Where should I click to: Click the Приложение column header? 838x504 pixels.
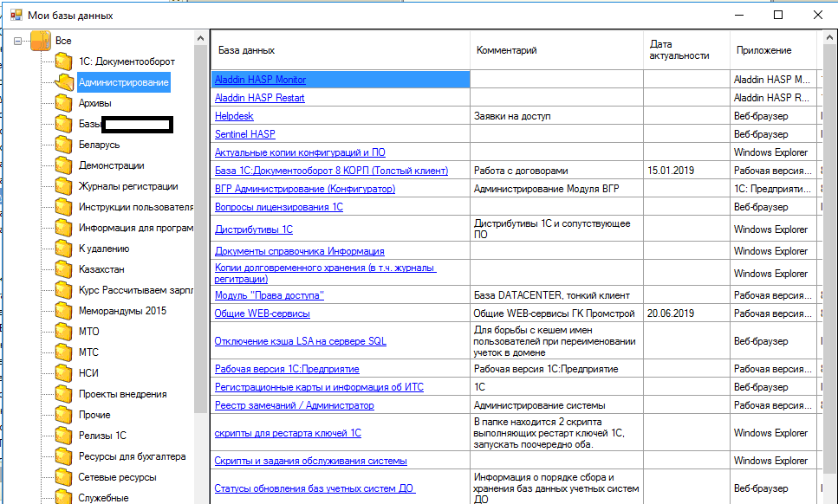pyautogui.click(x=773, y=50)
